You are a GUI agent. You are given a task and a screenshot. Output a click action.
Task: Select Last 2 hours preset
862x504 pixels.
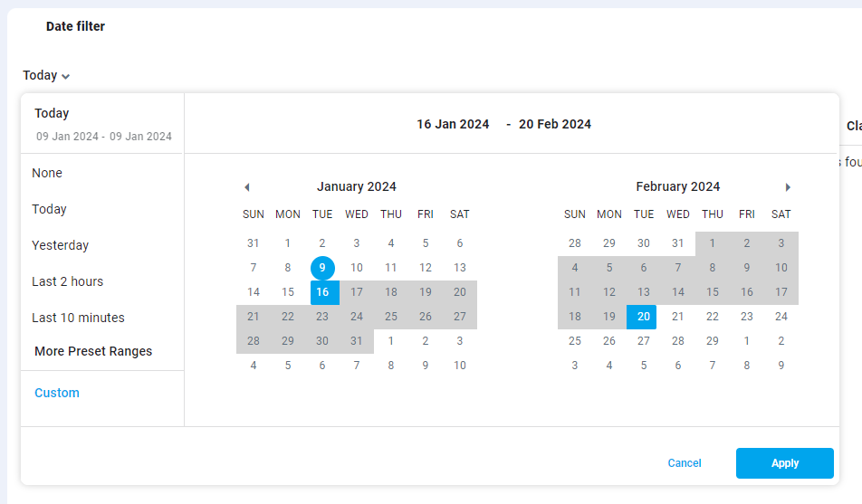(x=67, y=281)
